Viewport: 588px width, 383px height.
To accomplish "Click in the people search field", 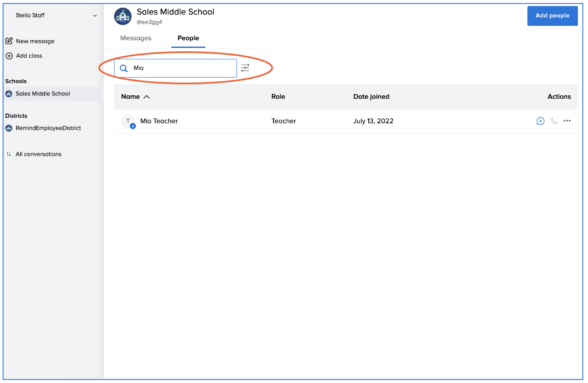I will [x=182, y=68].
